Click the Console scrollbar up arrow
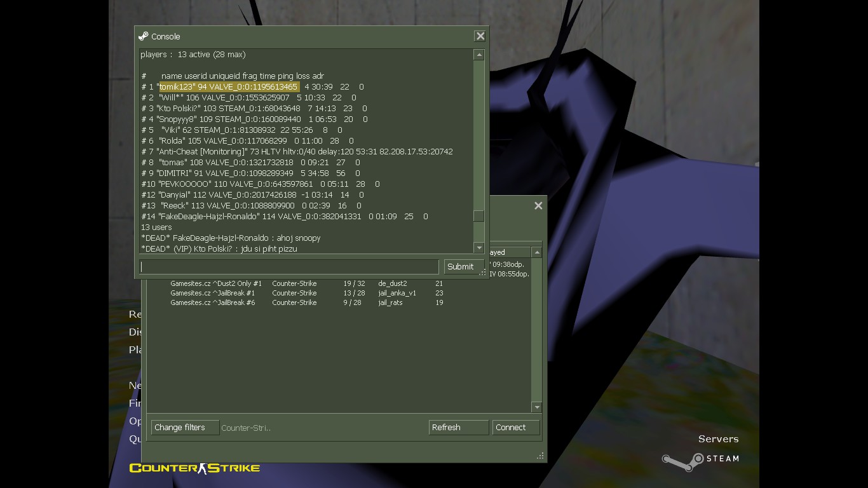868x488 pixels. tap(479, 55)
